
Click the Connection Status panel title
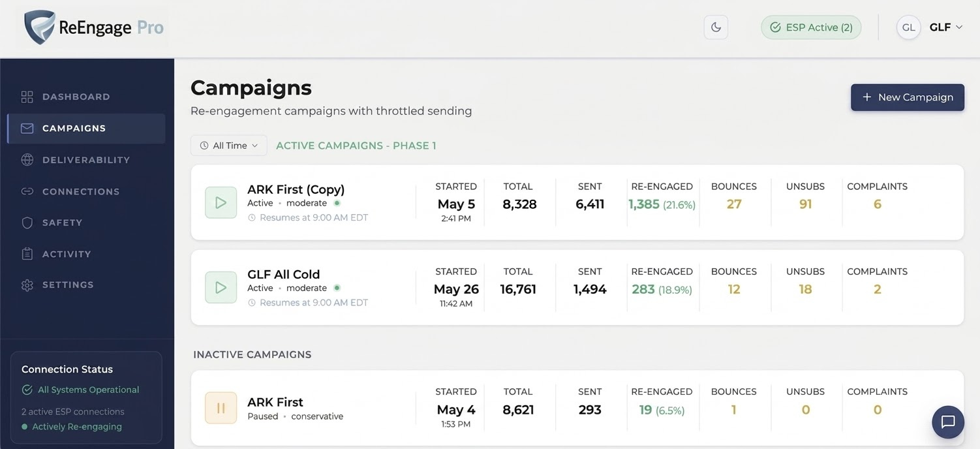pyautogui.click(x=67, y=369)
